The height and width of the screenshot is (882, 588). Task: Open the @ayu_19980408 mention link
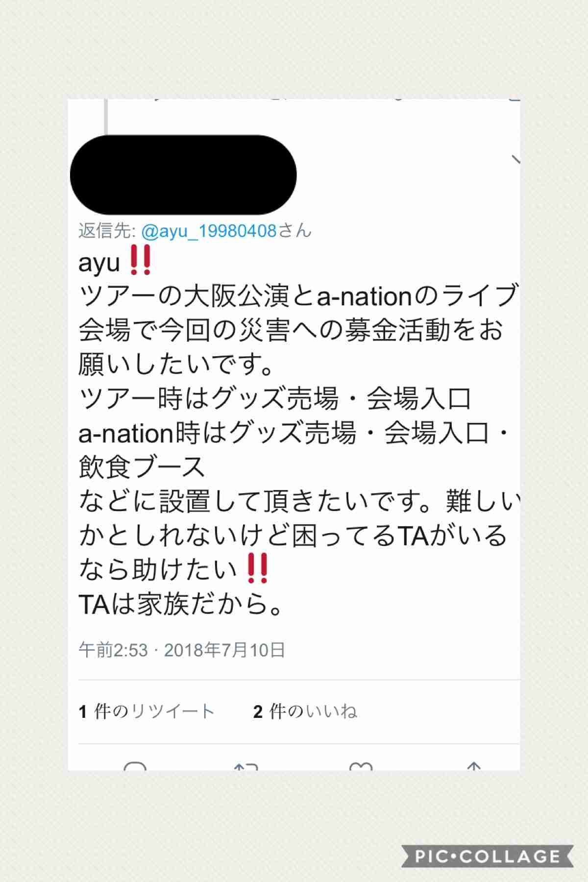pos(209,230)
